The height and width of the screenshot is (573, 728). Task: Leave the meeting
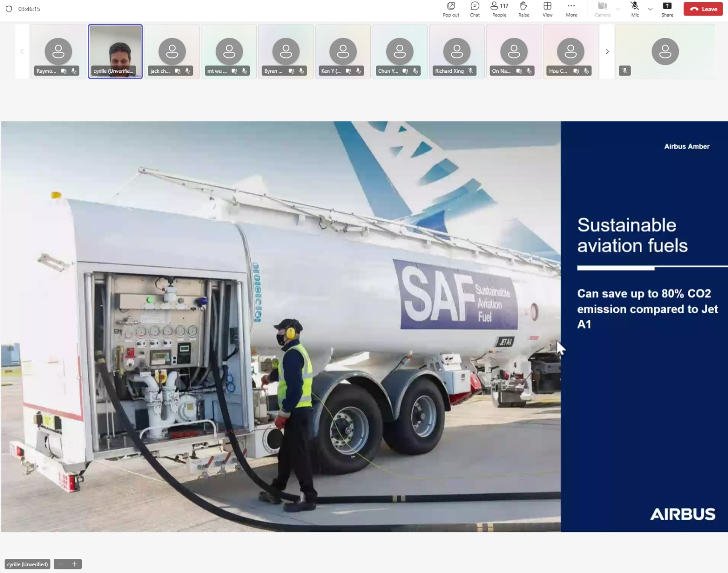click(x=703, y=9)
